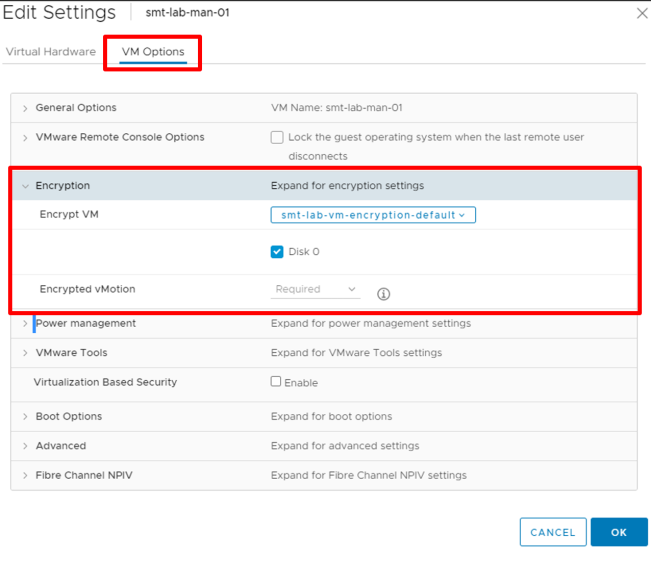This screenshot has height=561, width=651.
Task: Uncheck the Disk 0 checkbox
Action: click(277, 252)
